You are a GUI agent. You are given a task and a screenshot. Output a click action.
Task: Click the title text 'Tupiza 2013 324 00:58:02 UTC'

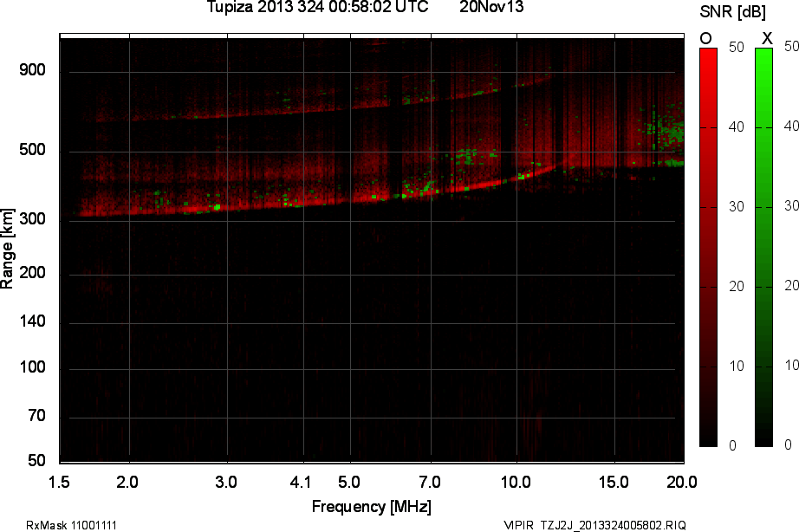point(317,7)
